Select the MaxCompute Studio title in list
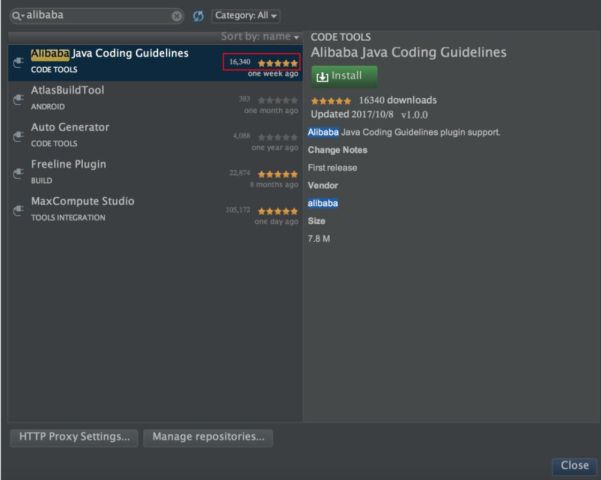The image size is (601, 480). pos(82,201)
